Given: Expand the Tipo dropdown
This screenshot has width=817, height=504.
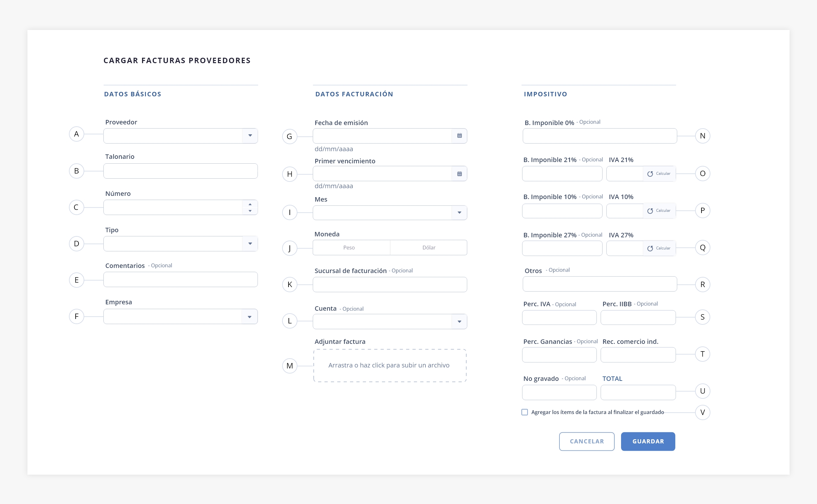Looking at the screenshot, I should coord(250,244).
